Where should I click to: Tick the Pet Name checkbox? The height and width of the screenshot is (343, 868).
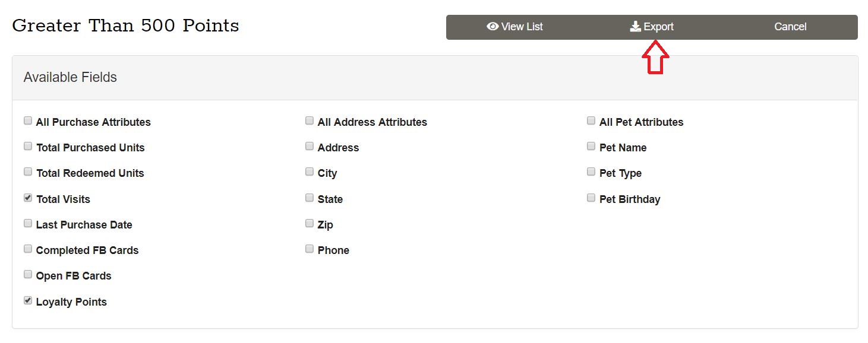[x=591, y=147]
